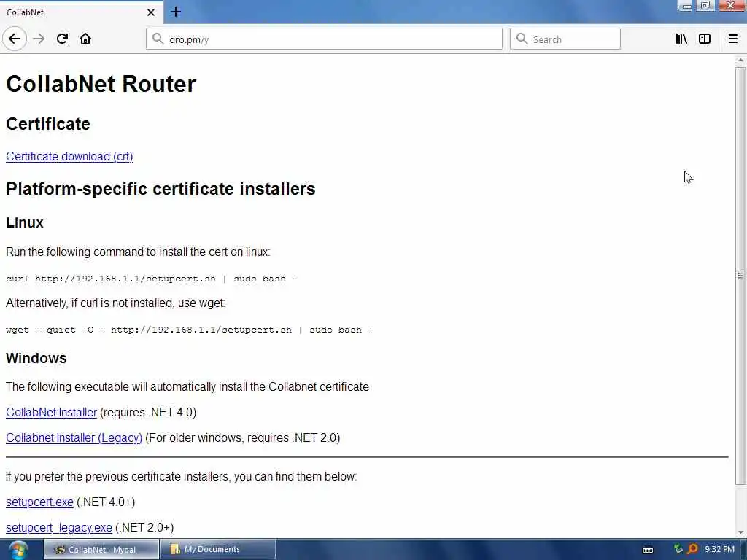
Task: Reload the current page
Action: (x=62, y=39)
